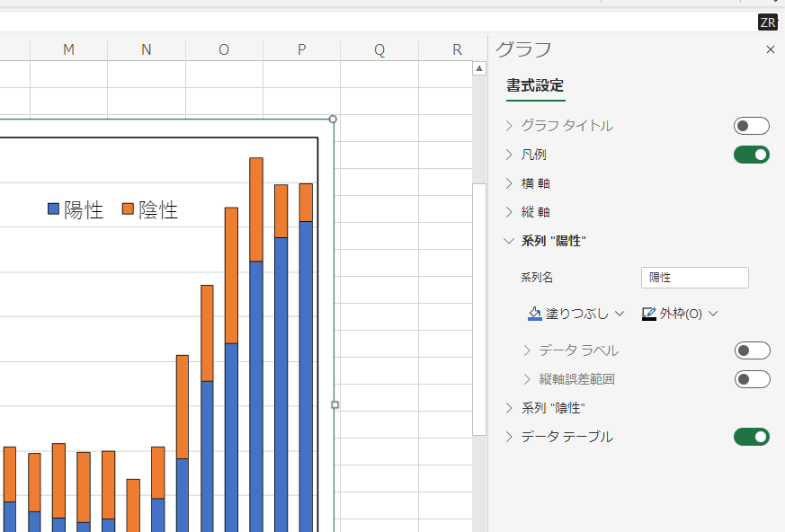
Task: Click the paint bucket fill icon
Action: pyautogui.click(x=534, y=314)
